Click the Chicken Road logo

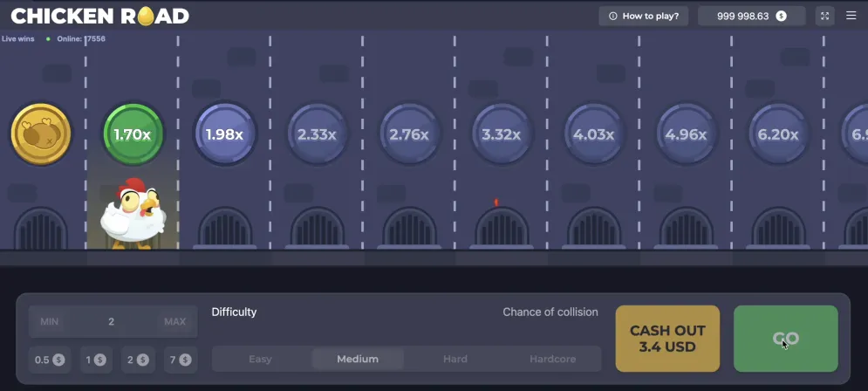pos(100,16)
